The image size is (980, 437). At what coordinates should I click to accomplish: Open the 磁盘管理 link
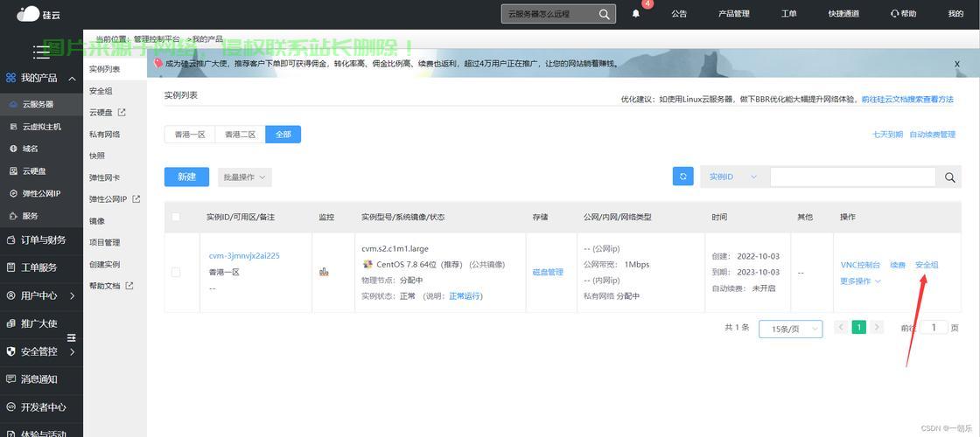click(548, 272)
